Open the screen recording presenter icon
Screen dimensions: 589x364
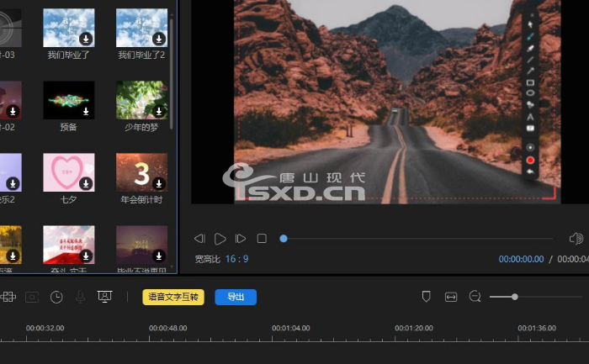pyautogui.click(x=105, y=297)
